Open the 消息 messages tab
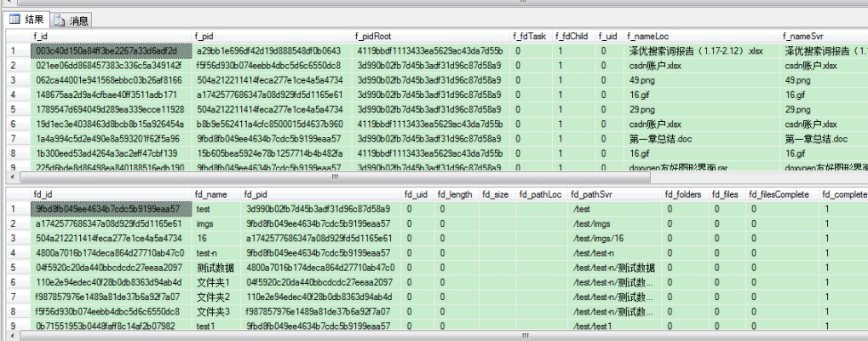868x341 pixels. (72, 21)
